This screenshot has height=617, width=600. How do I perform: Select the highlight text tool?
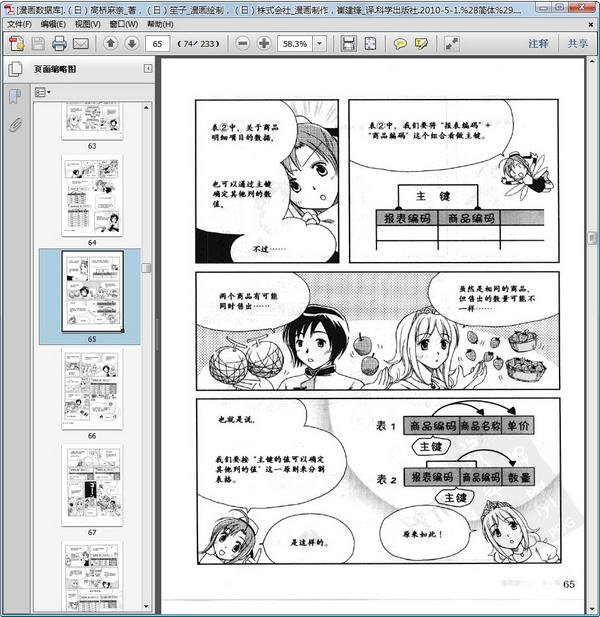click(421, 43)
